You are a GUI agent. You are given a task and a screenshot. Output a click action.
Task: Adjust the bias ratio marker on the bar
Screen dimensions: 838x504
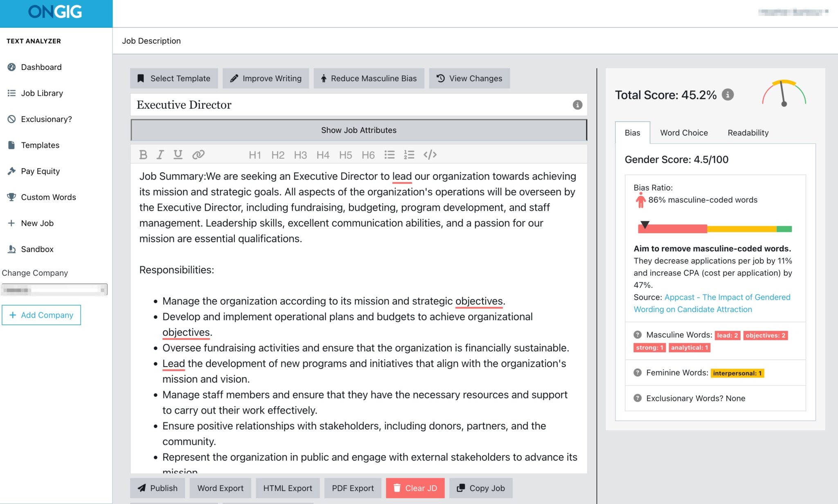(x=646, y=224)
